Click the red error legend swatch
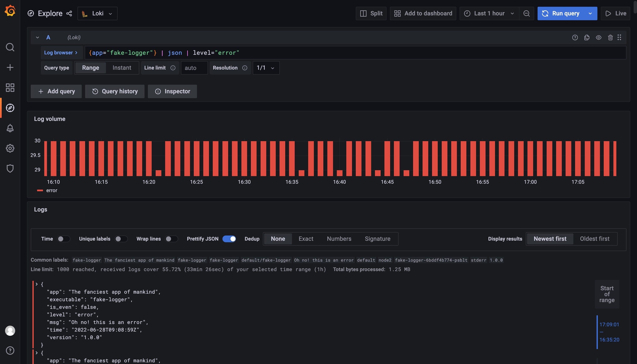637x364 pixels. pos(40,190)
